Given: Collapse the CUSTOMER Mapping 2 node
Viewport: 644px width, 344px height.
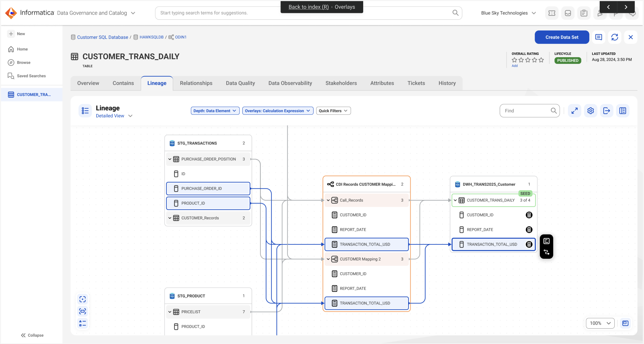Looking at the screenshot, I should 328,259.
